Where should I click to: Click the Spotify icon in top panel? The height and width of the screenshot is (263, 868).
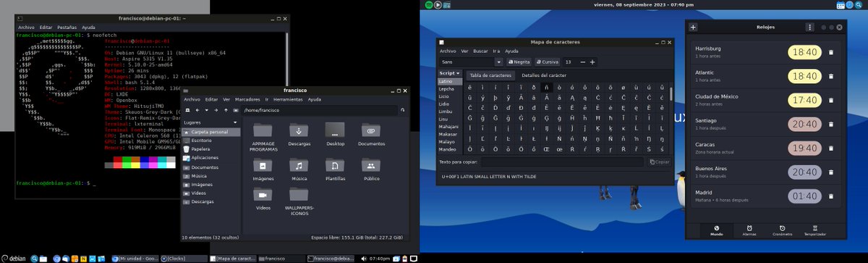429,5
